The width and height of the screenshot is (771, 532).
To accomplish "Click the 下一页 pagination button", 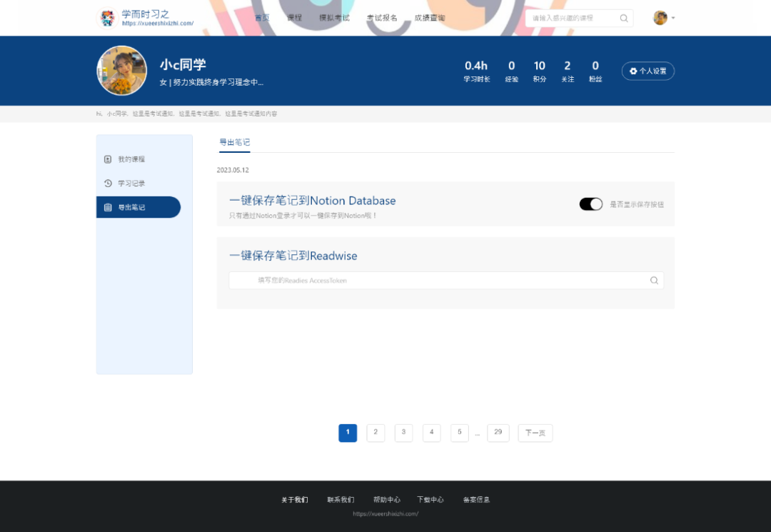I will click(535, 433).
